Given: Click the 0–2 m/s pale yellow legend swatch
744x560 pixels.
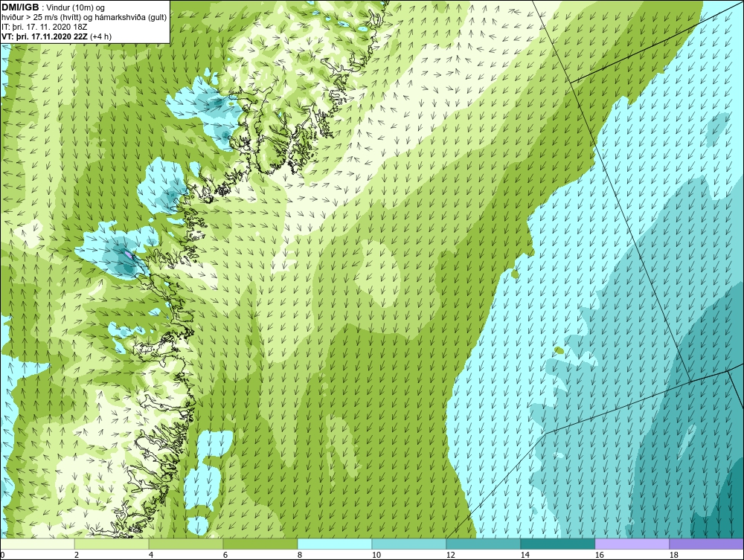Looking at the screenshot, I should pyautogui.click(x=37, y=544).
